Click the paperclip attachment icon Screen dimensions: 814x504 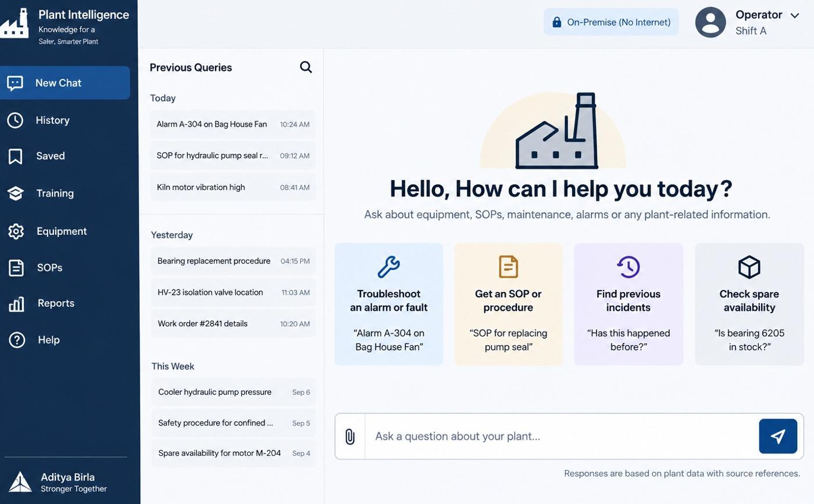coord(350,437)
